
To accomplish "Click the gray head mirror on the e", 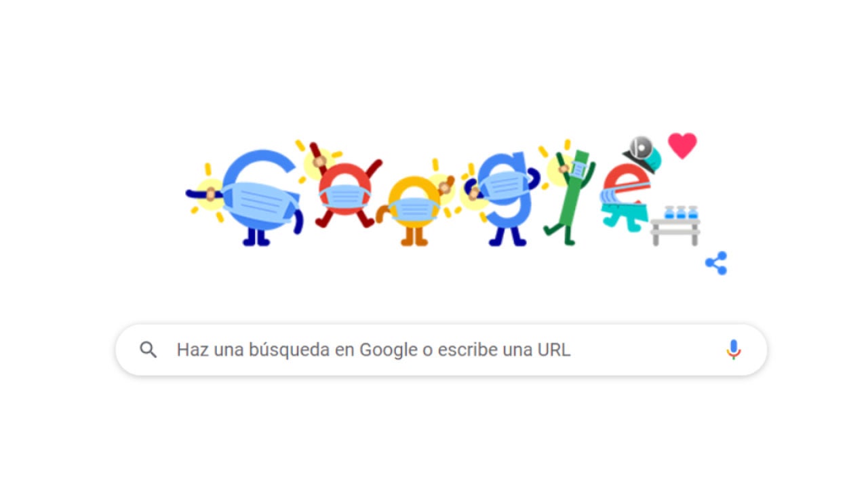I will click(x=639, y=146).
